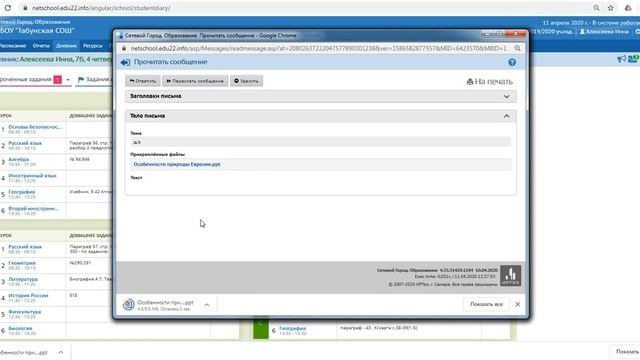Image resolution: width=640 pixels, height=360 pixels.
Task: Click the Тема subject field
Action: pyautogui.click(x=320, y=142)
